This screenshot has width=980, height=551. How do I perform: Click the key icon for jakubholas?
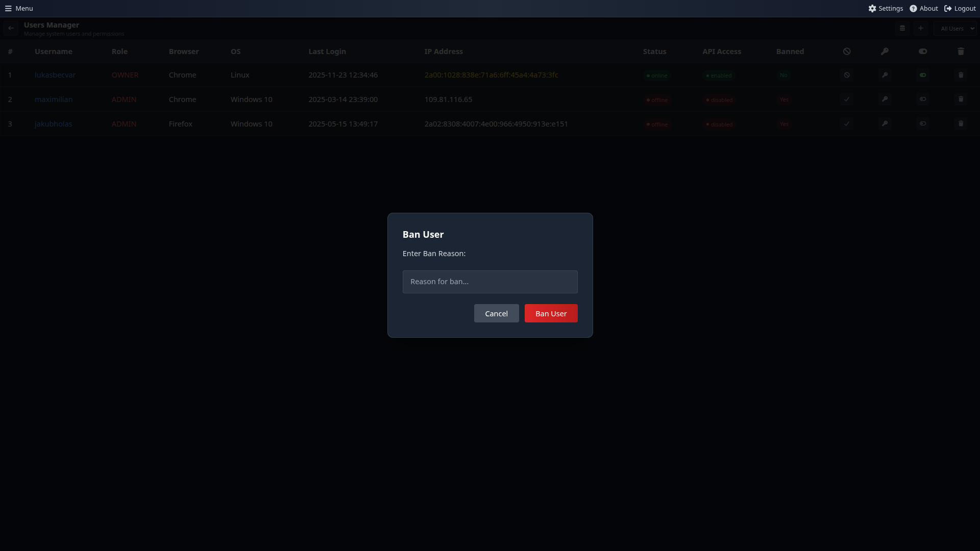pyautogui.click(x=885, y=123)
